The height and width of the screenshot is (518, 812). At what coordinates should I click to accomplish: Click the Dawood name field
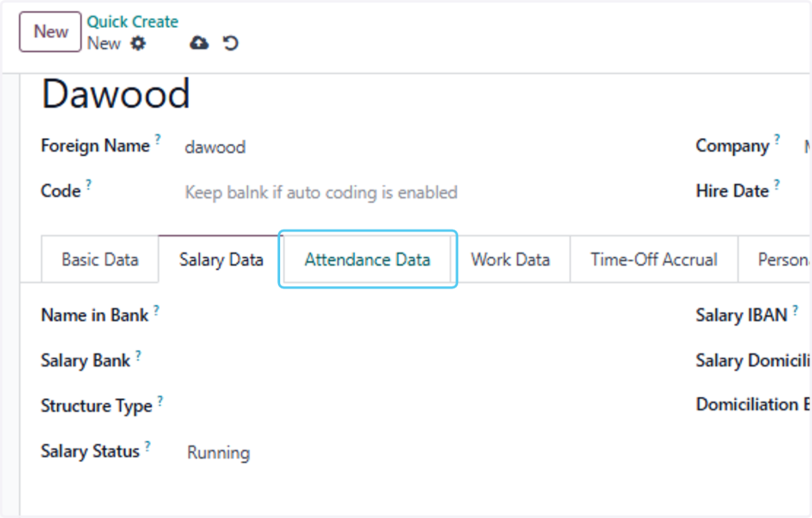[116, 94]
